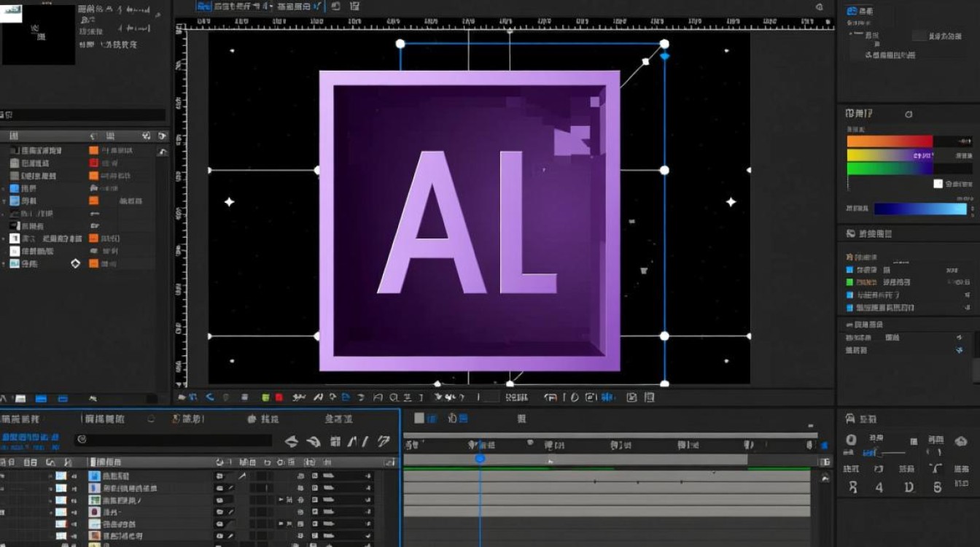Click the spiral icon in the timeline search field
The width and height of the screenshot is (980, 547).
click(82, 440)
